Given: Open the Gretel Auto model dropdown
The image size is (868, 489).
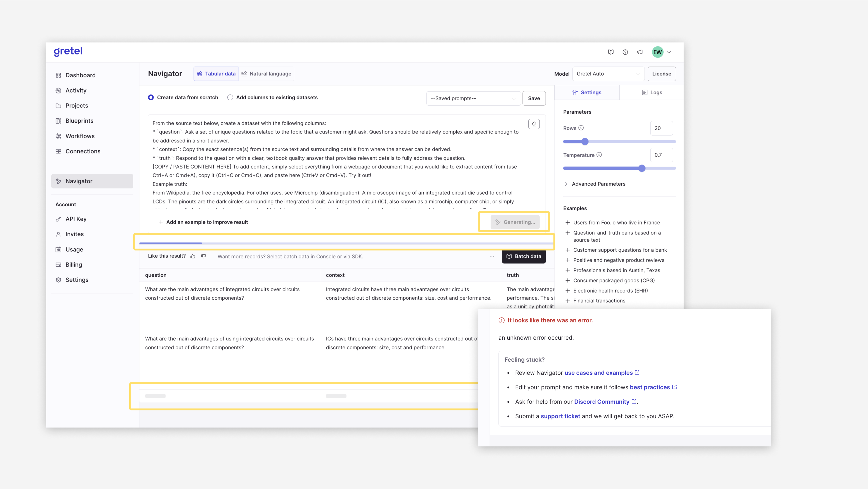Looking at the screenshot, I should coord(608,74).
